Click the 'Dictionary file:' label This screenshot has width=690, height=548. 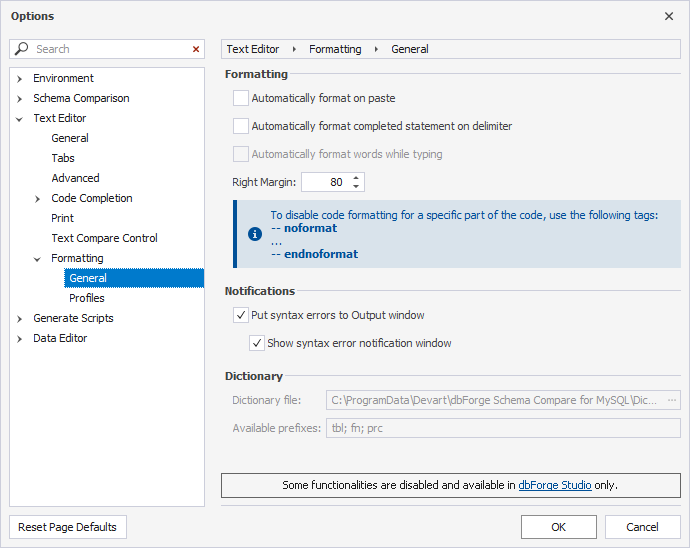pos(267,400)
